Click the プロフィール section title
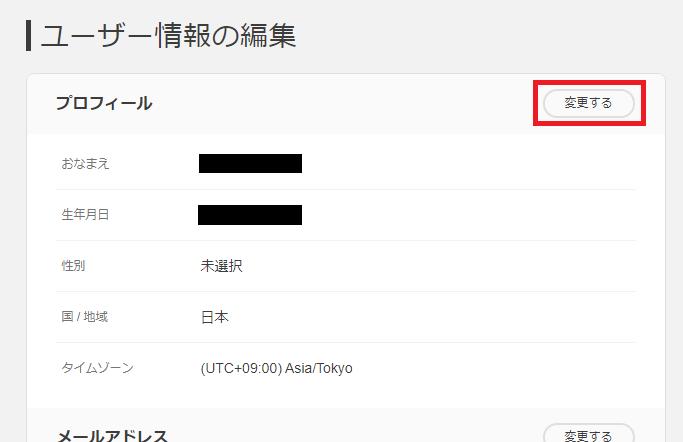 click(x=104, y=103)
